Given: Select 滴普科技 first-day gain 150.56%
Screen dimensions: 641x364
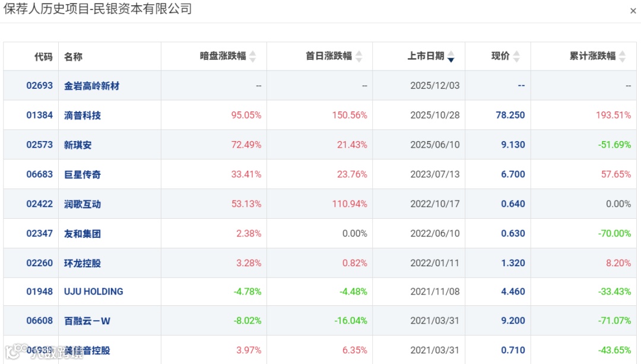Looking at the screenshot, I should click(x=350, y=115).
